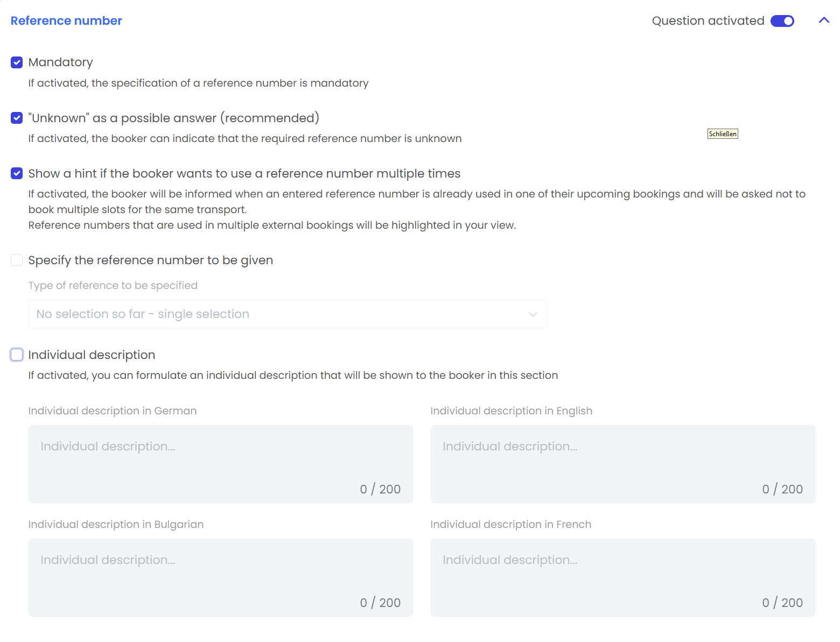The image size is (840, 642).
Task: Disable the multiple-use hint checkbox
Action: pos(17,173)
